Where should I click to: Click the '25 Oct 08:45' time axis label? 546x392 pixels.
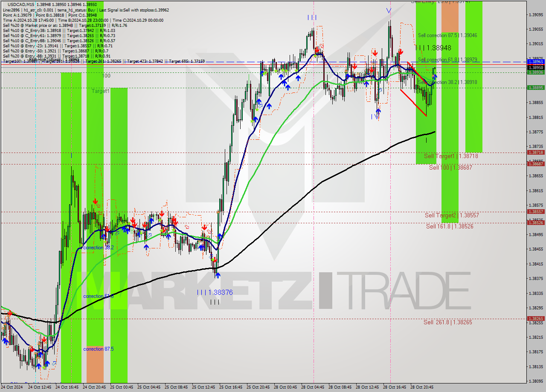pyautogui.click(x=176, y=387)
